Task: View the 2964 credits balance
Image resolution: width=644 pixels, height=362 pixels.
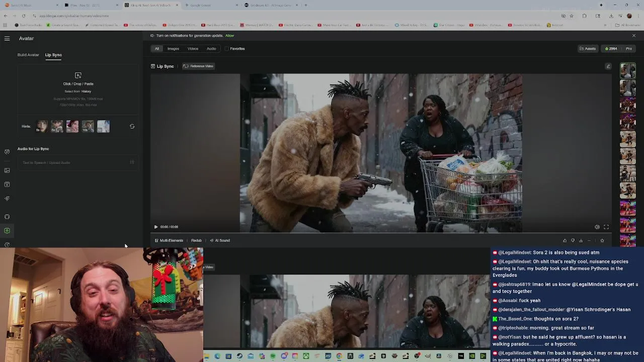Action: 611,49
